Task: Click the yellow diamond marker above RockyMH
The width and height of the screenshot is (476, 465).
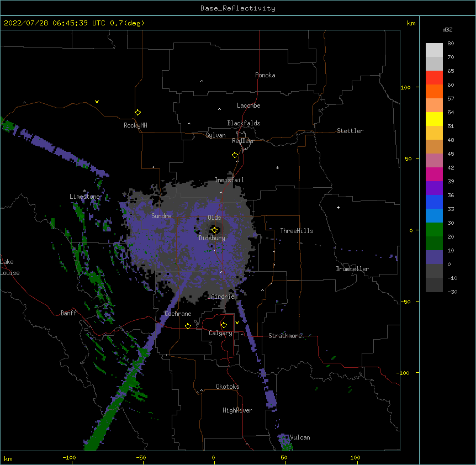Action: [137, 113]
